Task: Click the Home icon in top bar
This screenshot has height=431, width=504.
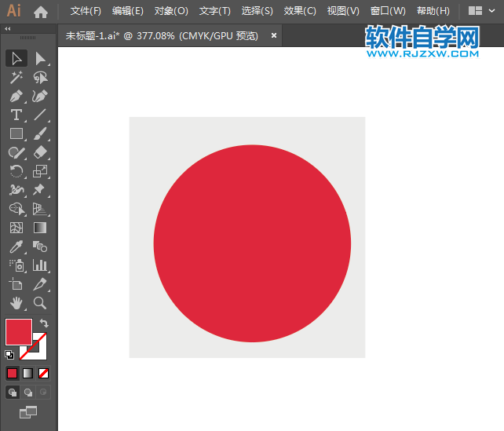Action: (41, 11)
